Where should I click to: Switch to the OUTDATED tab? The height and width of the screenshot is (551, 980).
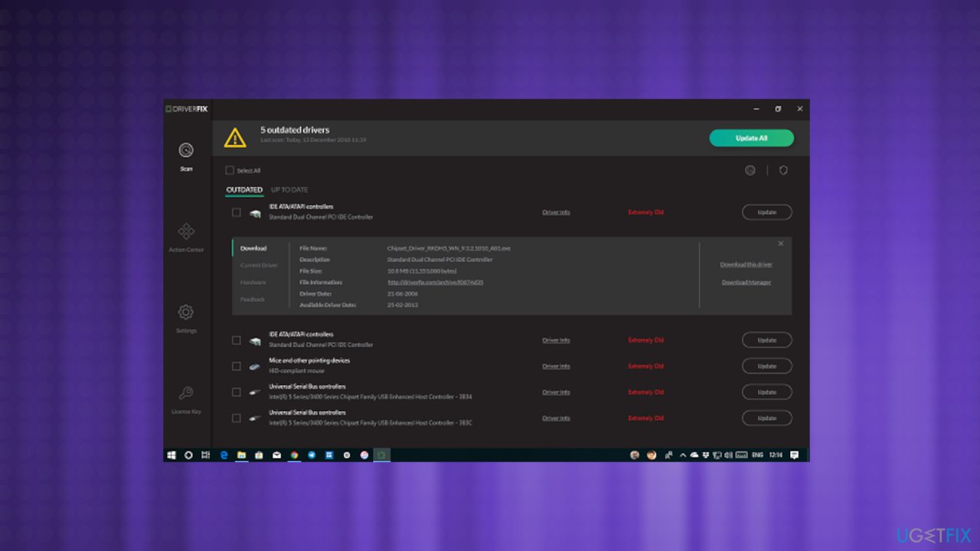[x=244, y=190]
